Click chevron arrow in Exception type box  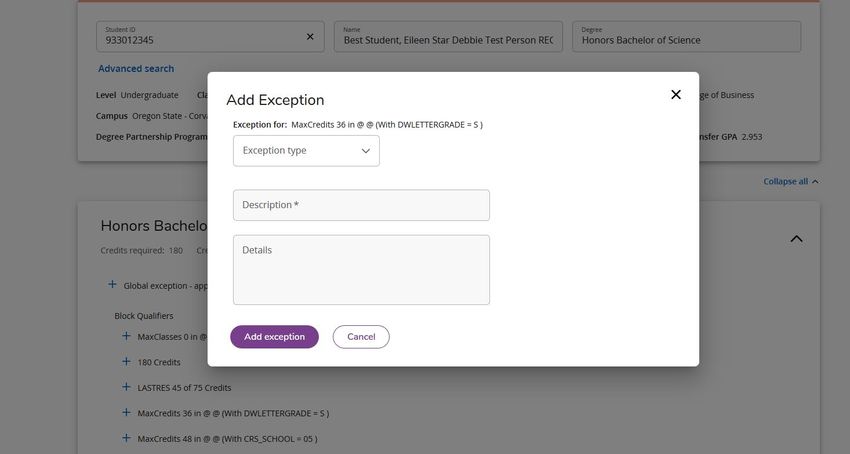click(x=366, y=151)
